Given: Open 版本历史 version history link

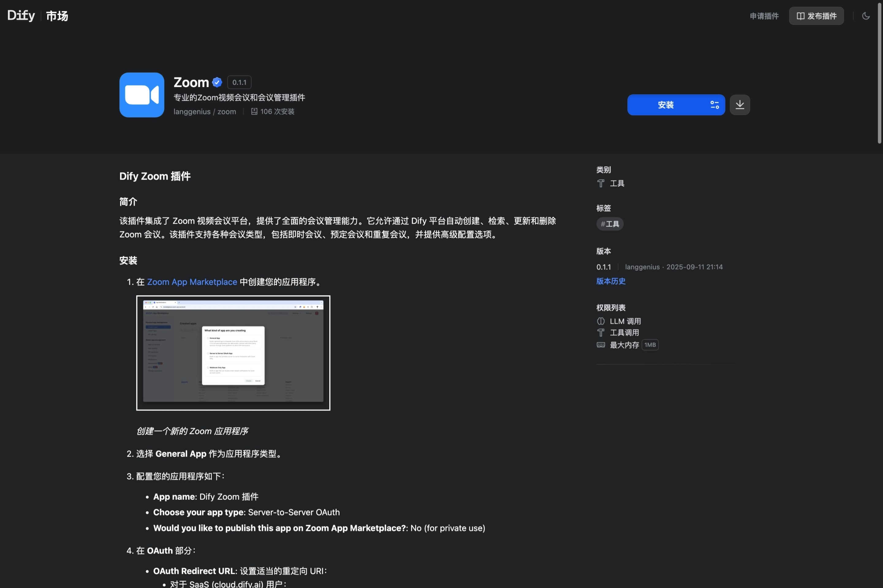Looking at the screenshot, I should point(611,281).
